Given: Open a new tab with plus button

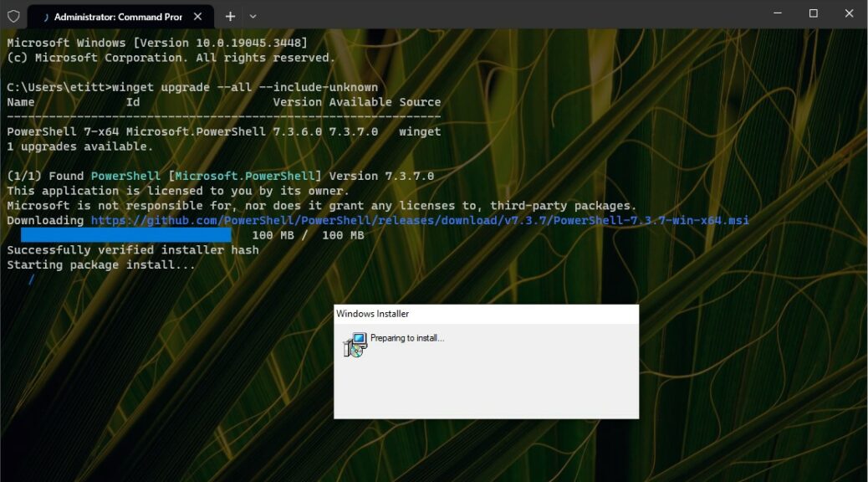Looking at the screenshot, I should tap(230, 17).
